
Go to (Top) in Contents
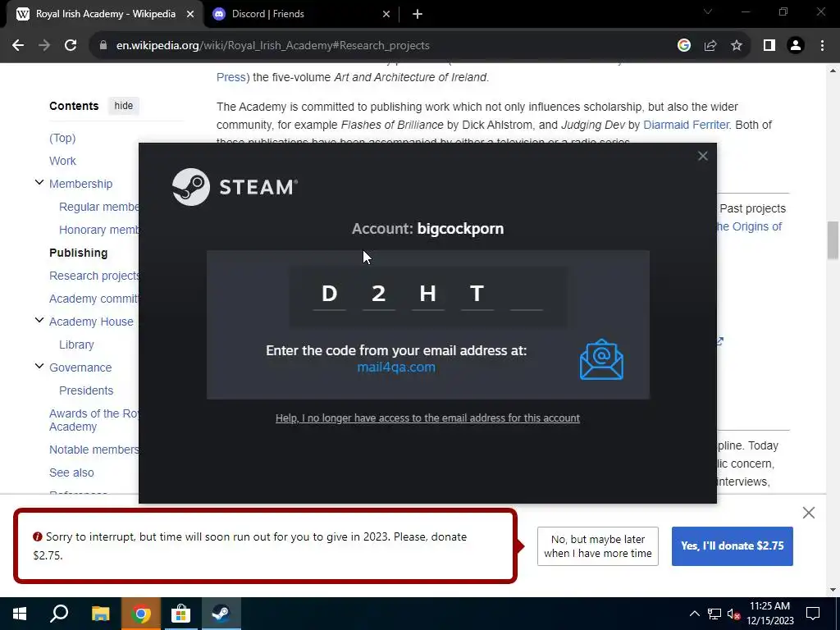point(62,138)
